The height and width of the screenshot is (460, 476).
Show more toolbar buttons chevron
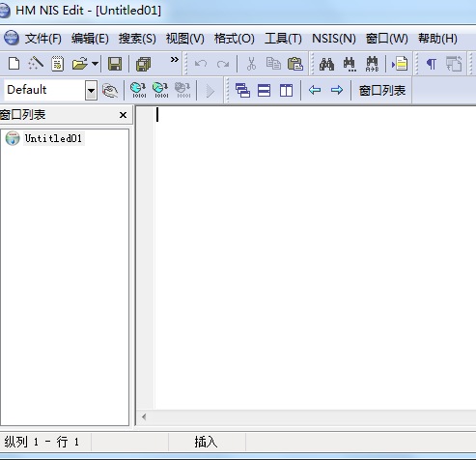175,59
